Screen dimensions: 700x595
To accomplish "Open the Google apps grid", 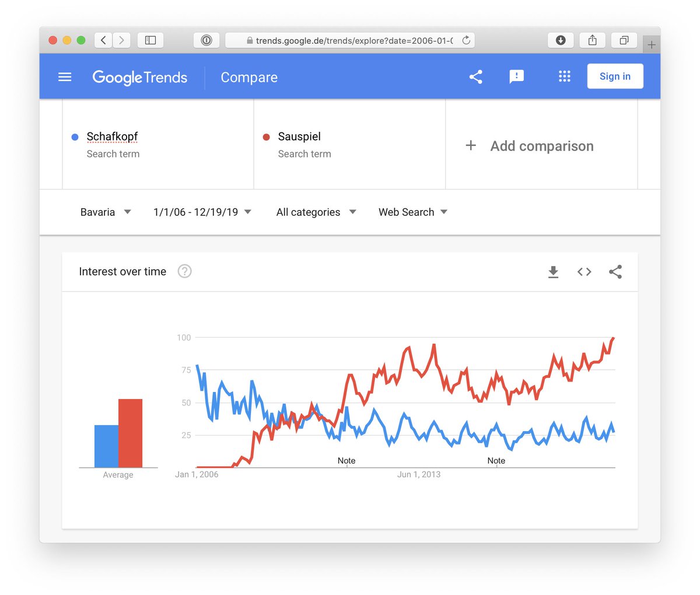I will [564, 76].
